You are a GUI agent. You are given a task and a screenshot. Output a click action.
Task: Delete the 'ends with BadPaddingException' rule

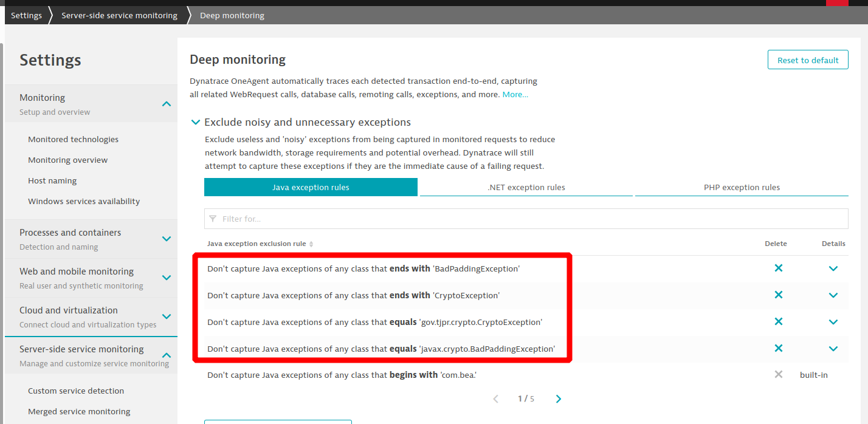click(778, 268)
